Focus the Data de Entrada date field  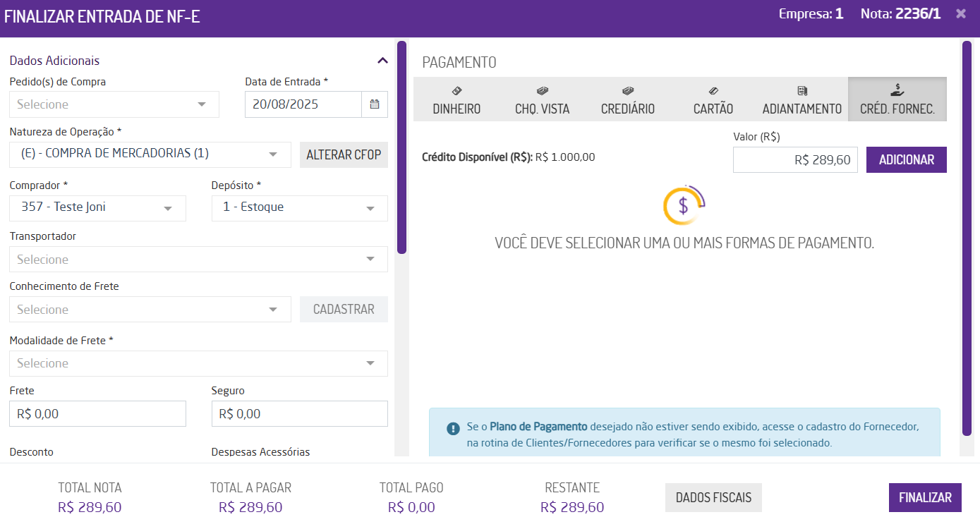[303, 104]
